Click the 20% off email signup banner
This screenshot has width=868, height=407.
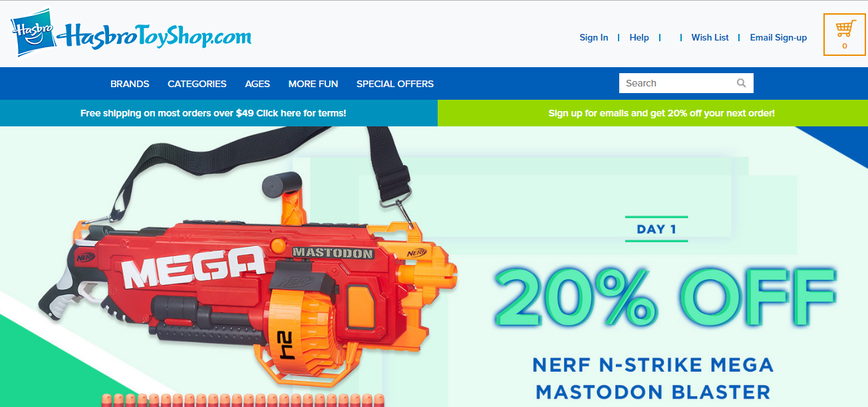pos(652,113)
